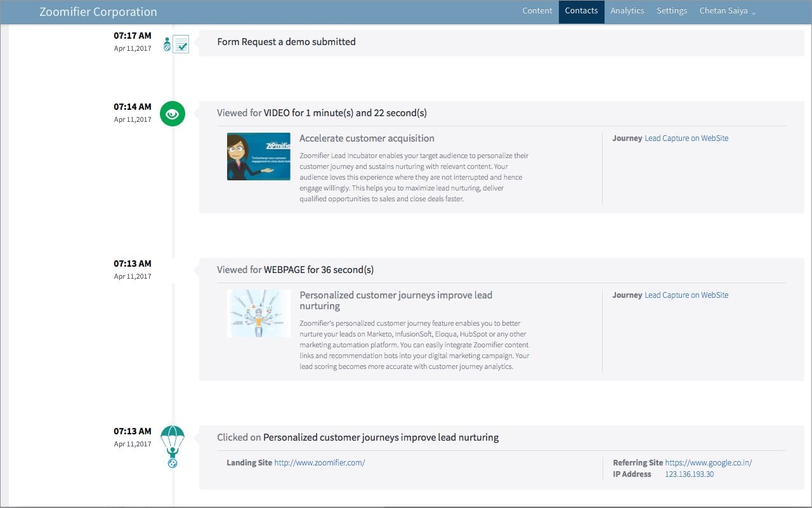This screenshot has width=812, height=508.
Task: Click the Zoomifier Lead Incubator description paragraph
Action: 414,177
